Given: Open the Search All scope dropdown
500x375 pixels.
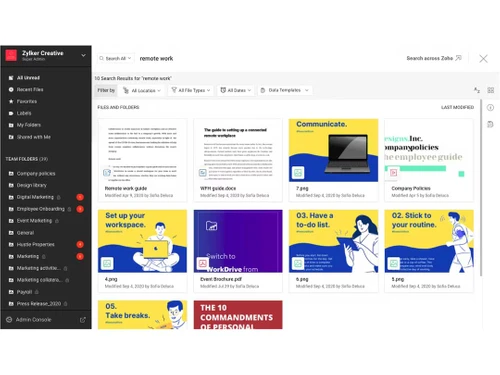Looking at the screenshot, I should (x=116, y=58).
